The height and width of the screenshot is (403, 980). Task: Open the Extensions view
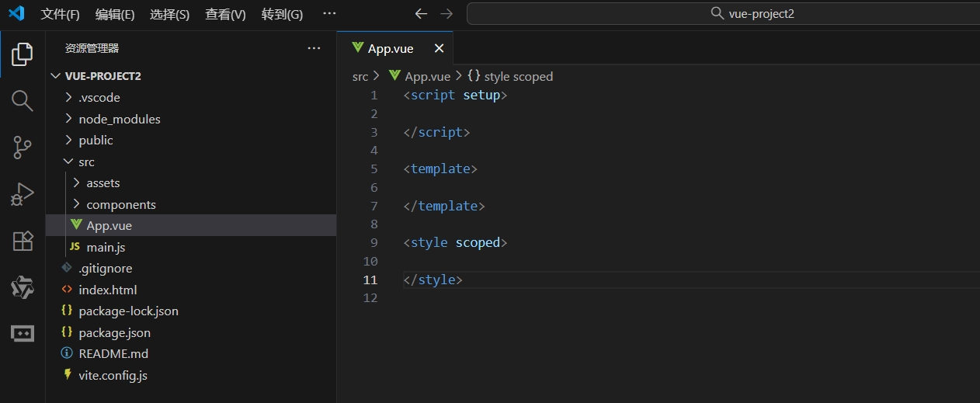coord(22,241)
